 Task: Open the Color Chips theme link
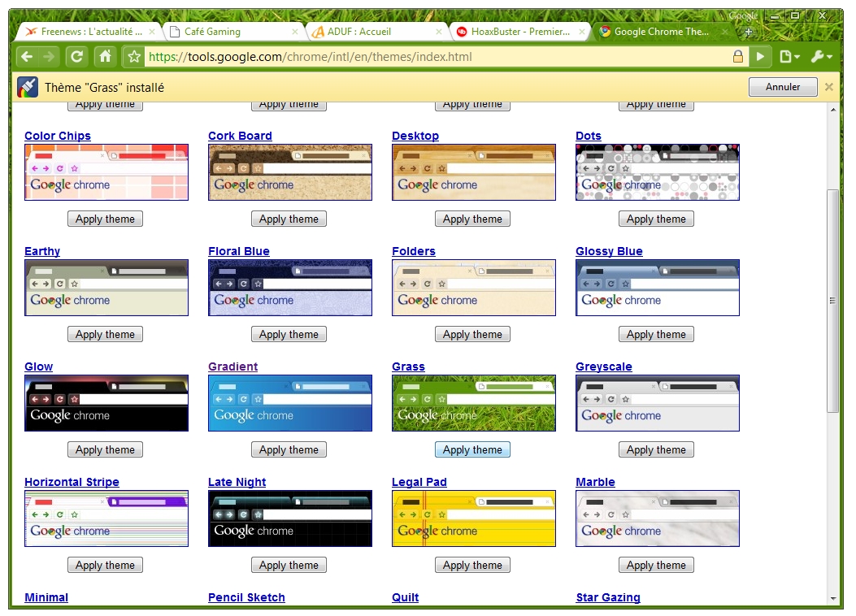tap(58, 136)
